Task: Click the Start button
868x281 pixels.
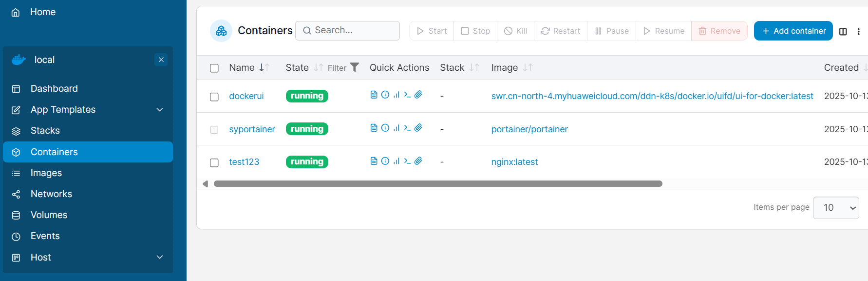Action: tap(432, 31)
